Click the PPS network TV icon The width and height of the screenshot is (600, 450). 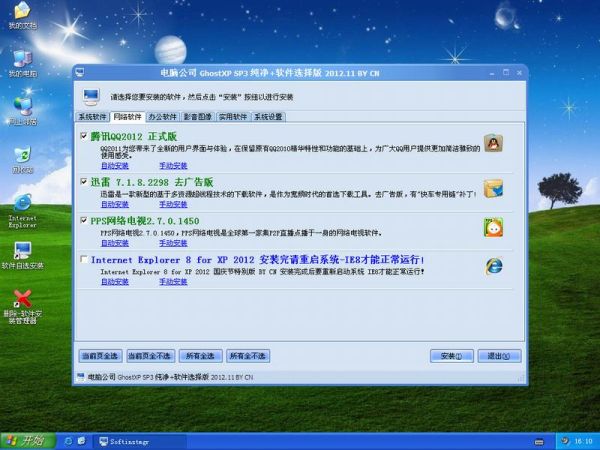click(x=493, y=227)
